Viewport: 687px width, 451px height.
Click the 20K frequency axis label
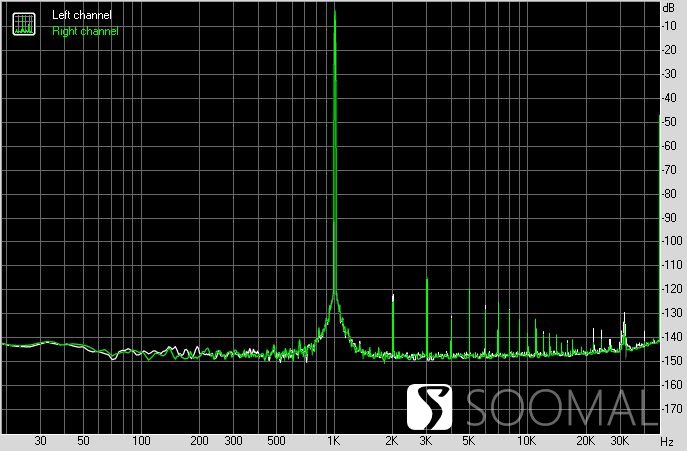[x=585, y=441]
